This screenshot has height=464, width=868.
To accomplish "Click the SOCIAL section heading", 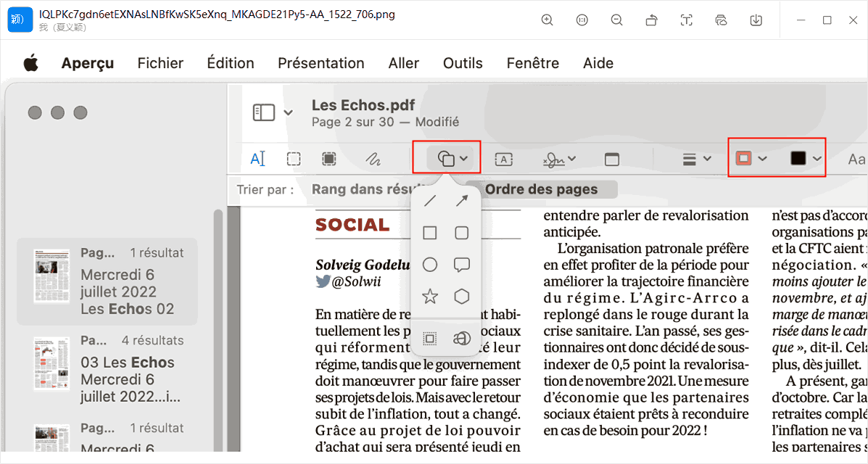I will (x=352, y=225).
